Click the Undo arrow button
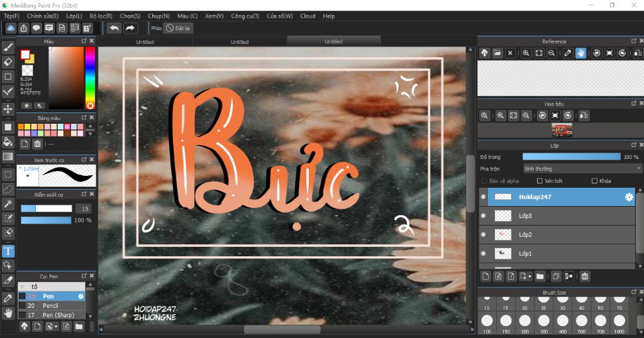The height and width of the screenshot is (338, 644). tap(114, 28)
